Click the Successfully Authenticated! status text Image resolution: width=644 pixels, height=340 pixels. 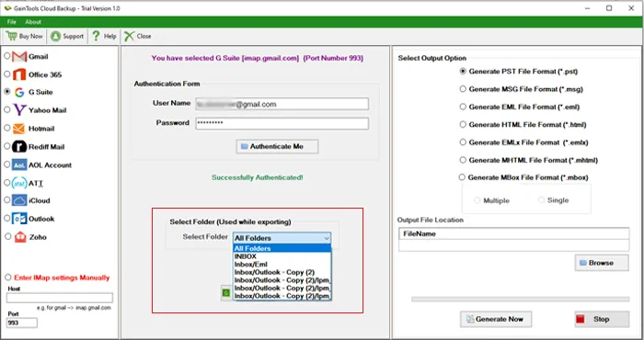(258, 177)
